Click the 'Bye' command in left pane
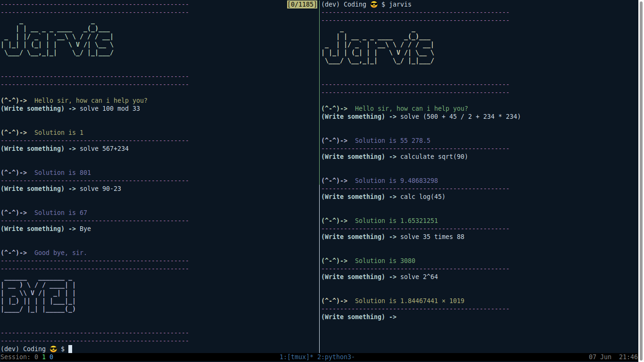Image resolution: width=644 pixels, height=362 pixels. point(85,229)
